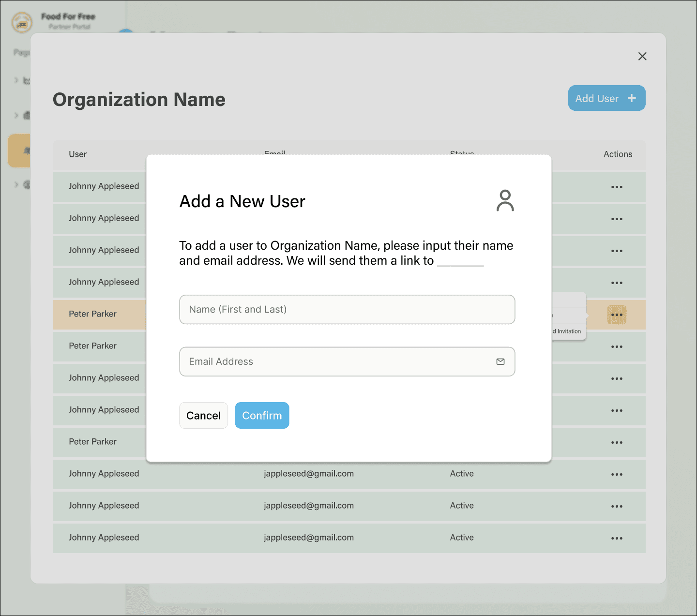This screenshot has width=697, height=616.
Task: Expand the bottom sidebar section chevron
Action: tap(16, 184)
